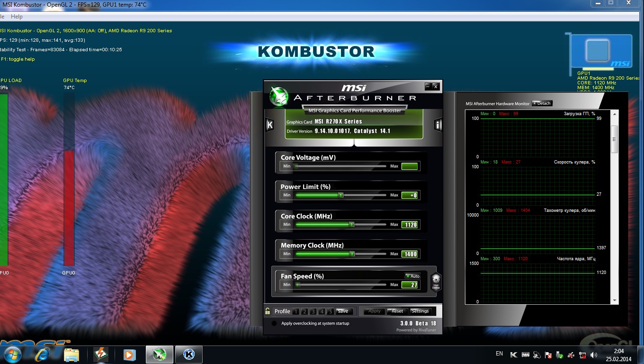Screen dimensions: 644x364
Task: Click the EN language indicator
Action: pos(499,354)
